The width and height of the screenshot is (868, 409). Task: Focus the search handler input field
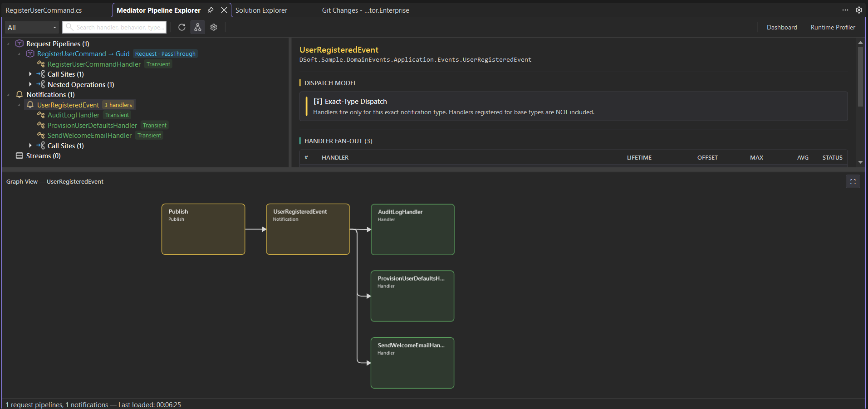click(x=114, y=27)
